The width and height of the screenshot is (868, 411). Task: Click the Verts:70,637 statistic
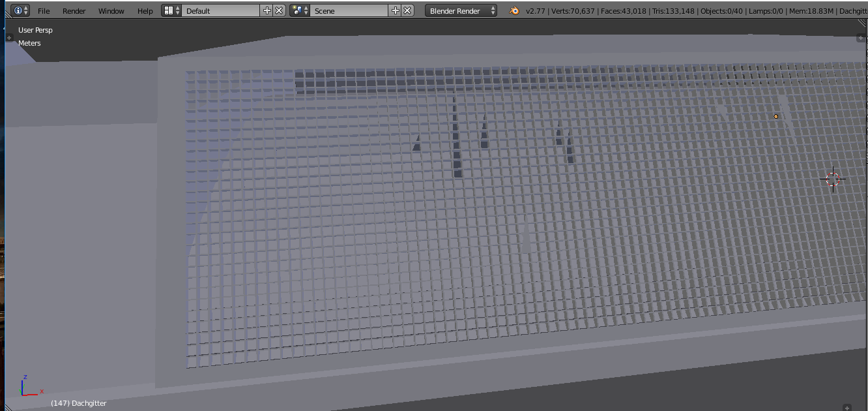tap(573, 11)
